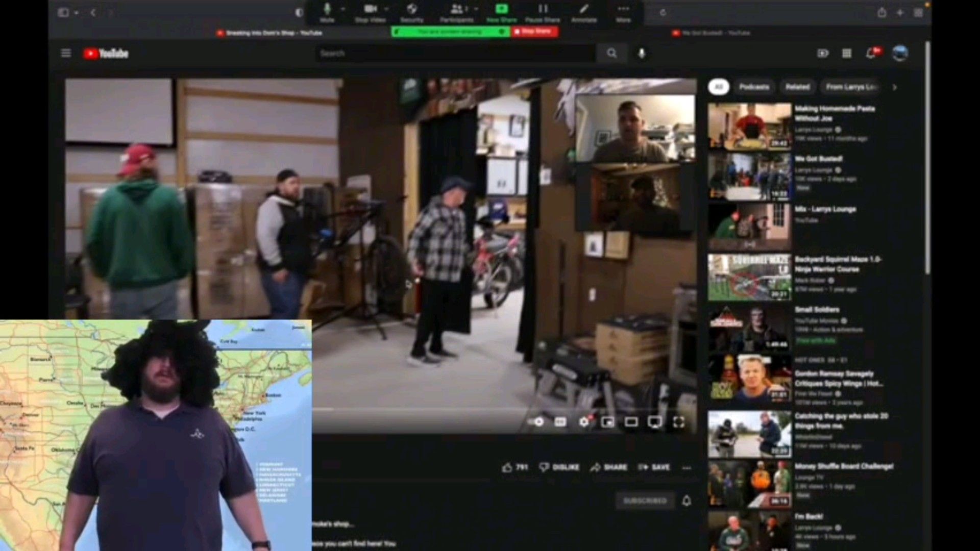Switch to Breaking into Dom's Shop tab
Image resolution: width=980 pixels, height=551 pixels.
pyautogui.click(x=269, y=33)
